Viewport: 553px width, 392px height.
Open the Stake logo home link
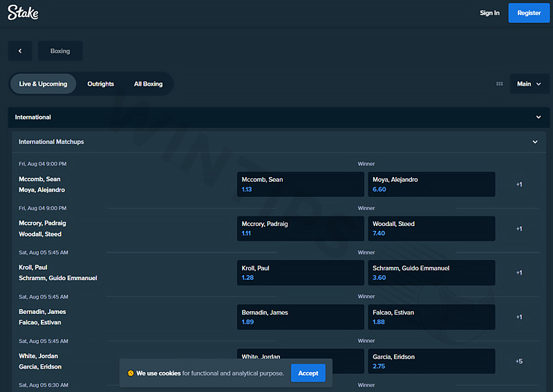tap(23, 12)
